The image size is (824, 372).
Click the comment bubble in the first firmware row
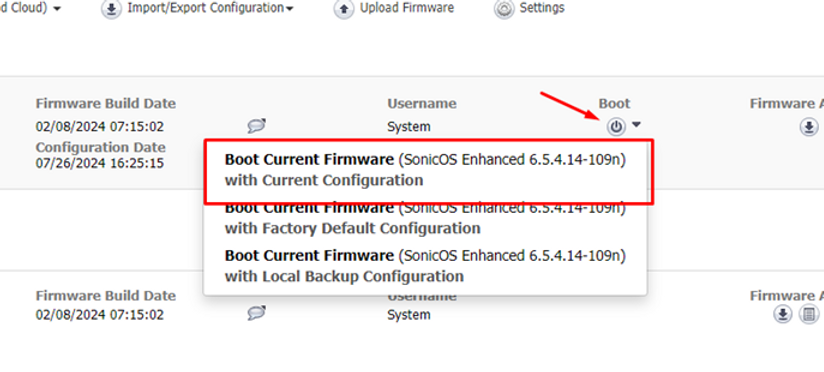coord(256,126)
